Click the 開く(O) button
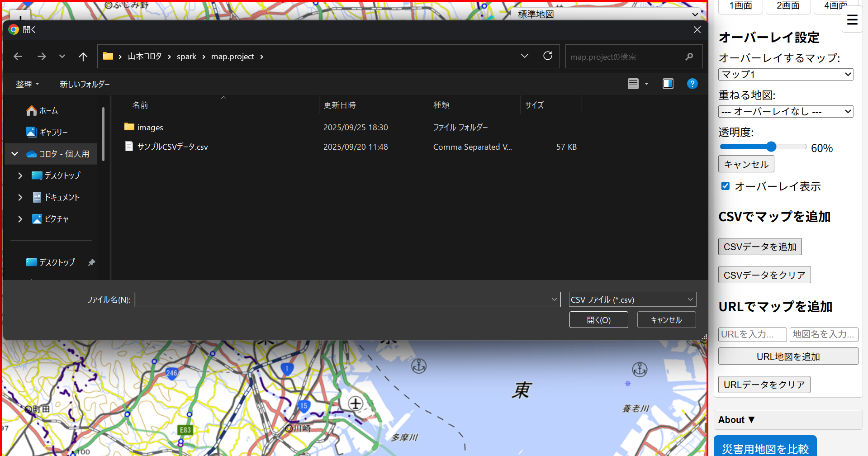 click(x=598, y=320)
